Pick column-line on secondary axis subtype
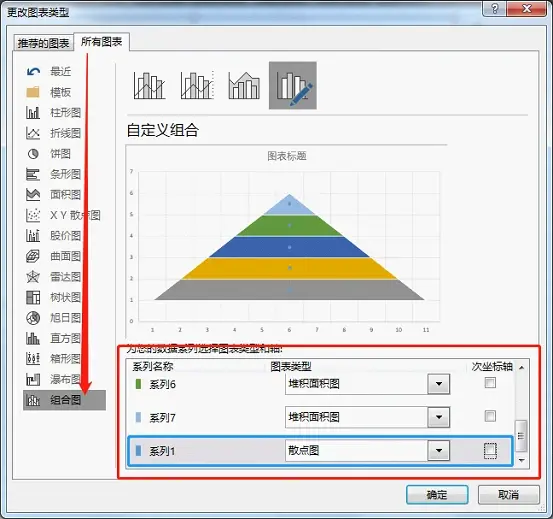553x519 pixels. click(197, 85)
